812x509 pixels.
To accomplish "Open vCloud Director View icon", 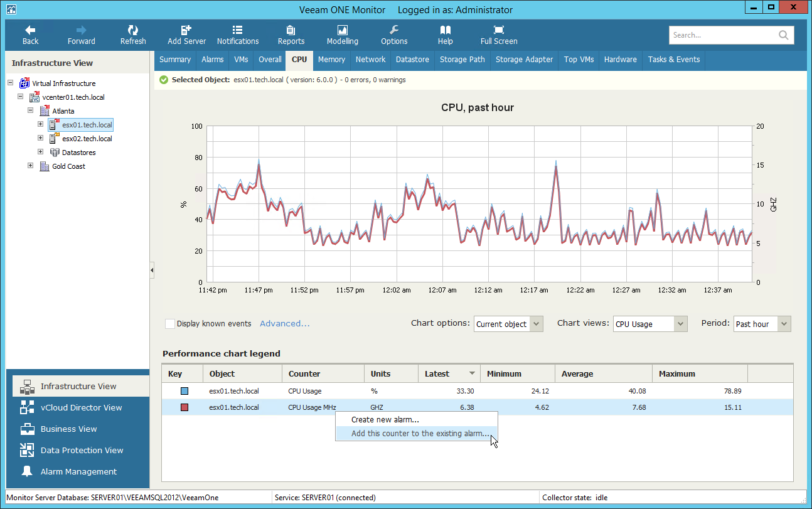I will [27, 407].
